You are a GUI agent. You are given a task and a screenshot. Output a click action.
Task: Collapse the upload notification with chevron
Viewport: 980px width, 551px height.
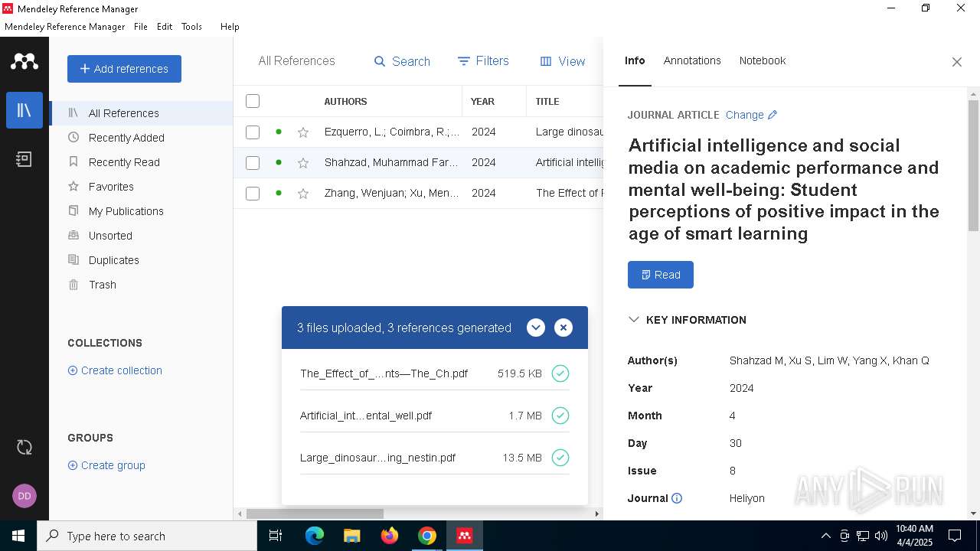(x=536, y=328)
